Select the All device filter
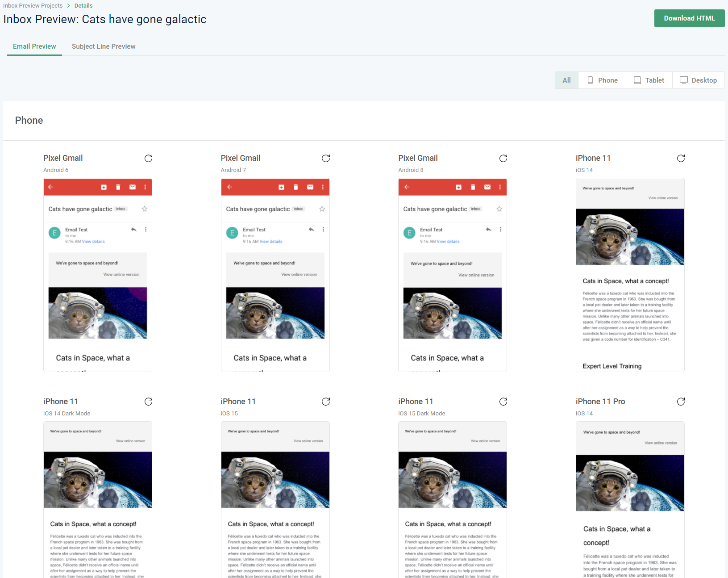This screenshot has height=578, width=728. 566,80
